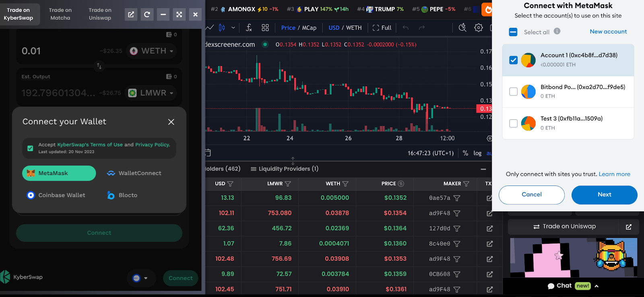Open transaction link for 127d0d trade

click(x=489, y=229)
